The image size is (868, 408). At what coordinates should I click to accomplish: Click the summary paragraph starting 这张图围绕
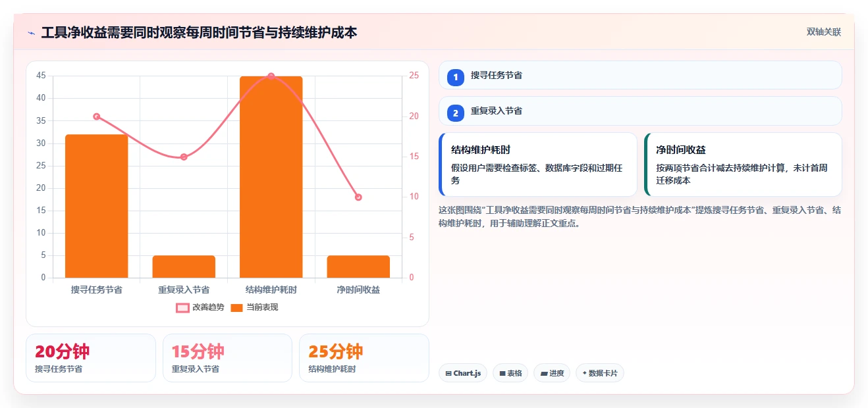click(639, 217)
